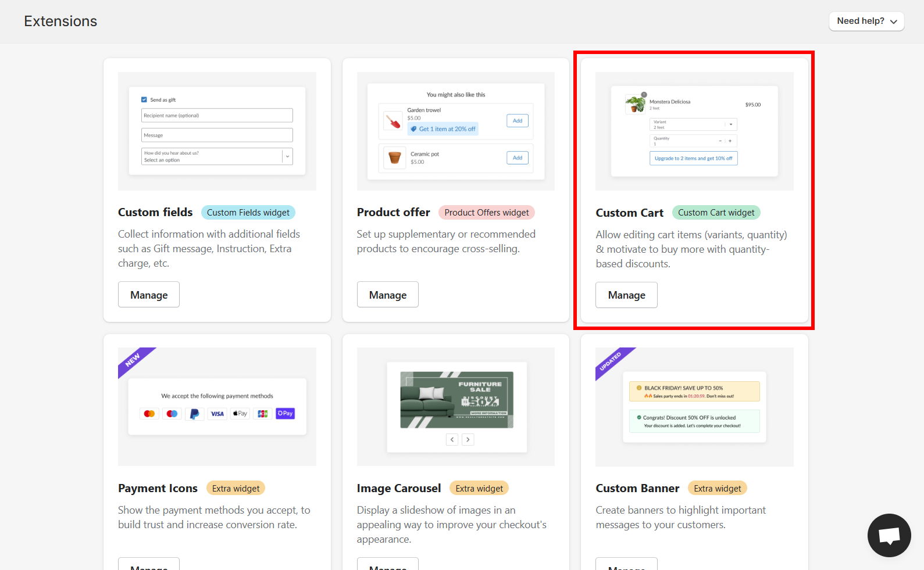Click the Send as gift checkbox preview
Viewport: 924px width, 570px height.
coord(144,100)
